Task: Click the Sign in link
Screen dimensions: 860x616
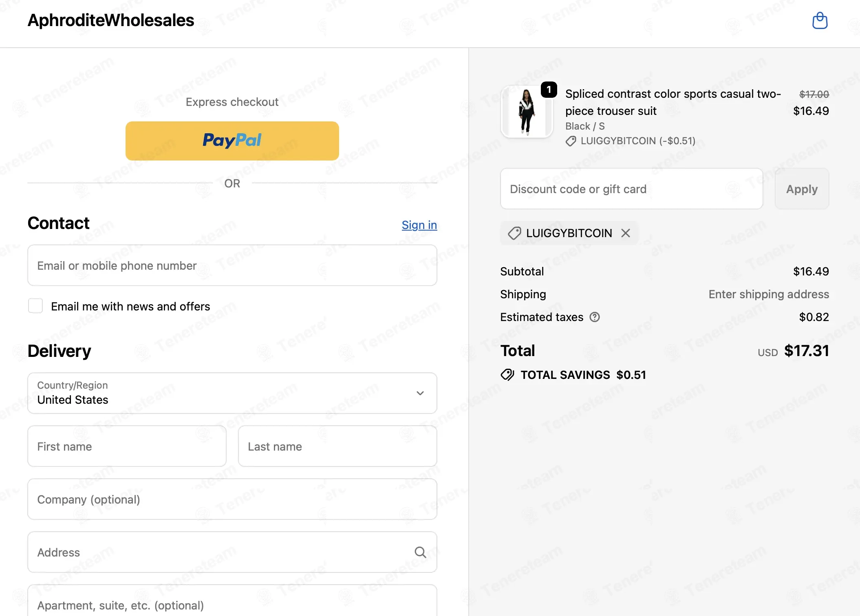Action: pyautogui.click(x=419, y=225)
